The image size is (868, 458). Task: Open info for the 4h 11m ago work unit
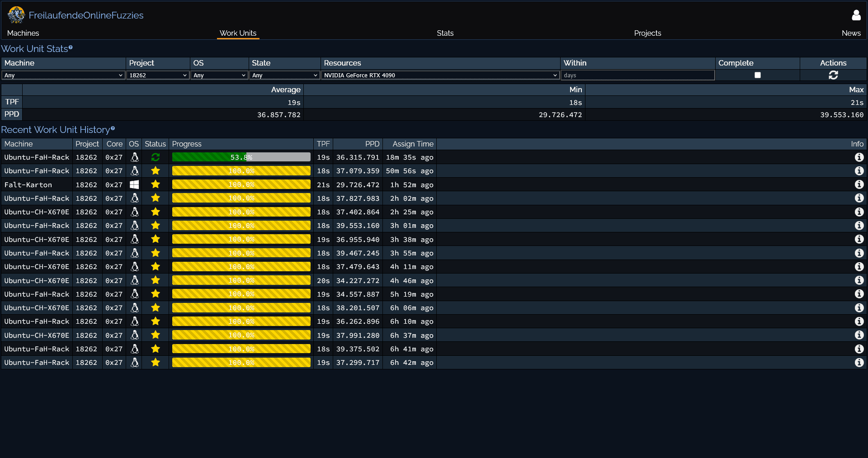click(x=859, y=267)
